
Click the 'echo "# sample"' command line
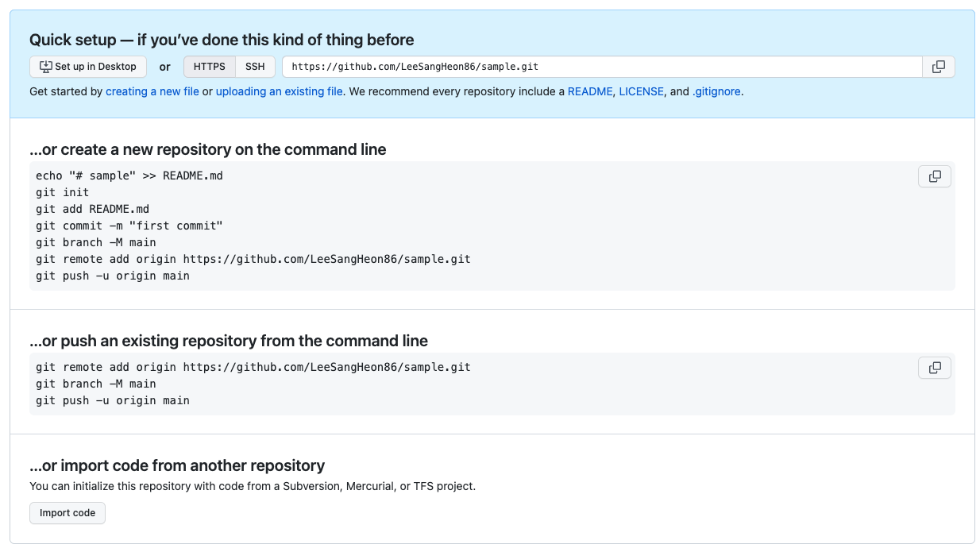tap(129, 176)
